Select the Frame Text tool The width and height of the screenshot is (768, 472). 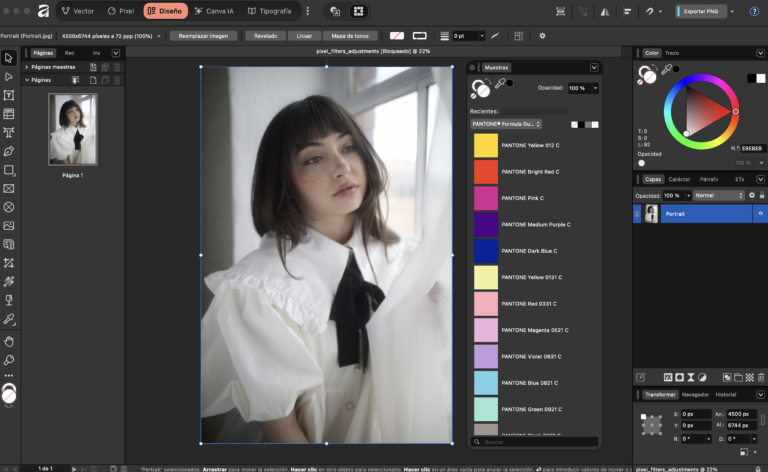9,95
